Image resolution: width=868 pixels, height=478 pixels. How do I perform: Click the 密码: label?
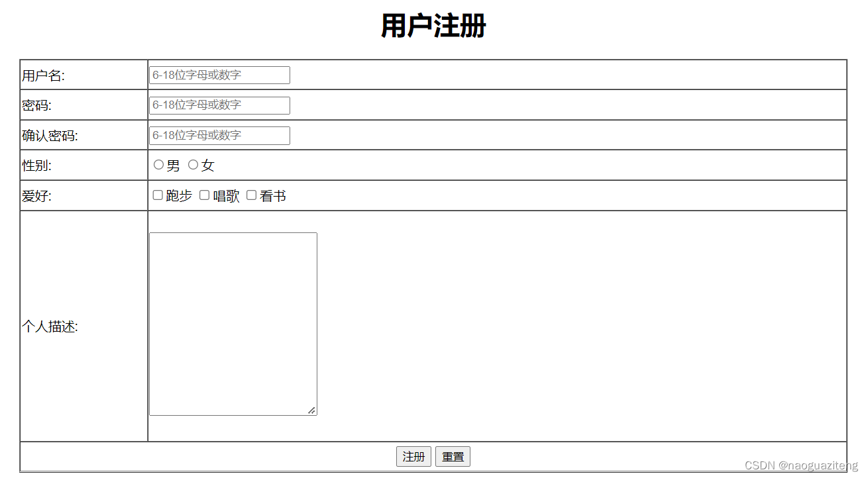point(36,105)
